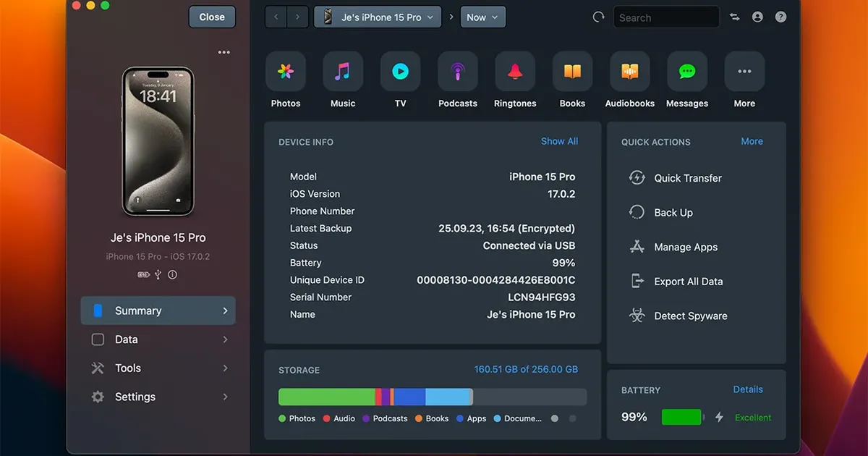Image resolution: width=868 pixels, height=456 pixels.
Task: Click the Photos legend dot in Storage
Action: pos(282,418)
